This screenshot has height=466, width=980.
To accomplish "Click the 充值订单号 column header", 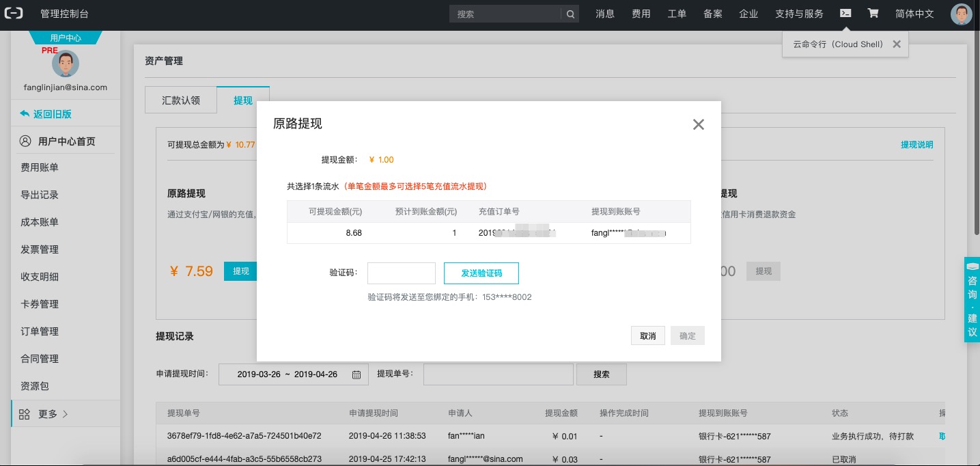I will point(499,212).
